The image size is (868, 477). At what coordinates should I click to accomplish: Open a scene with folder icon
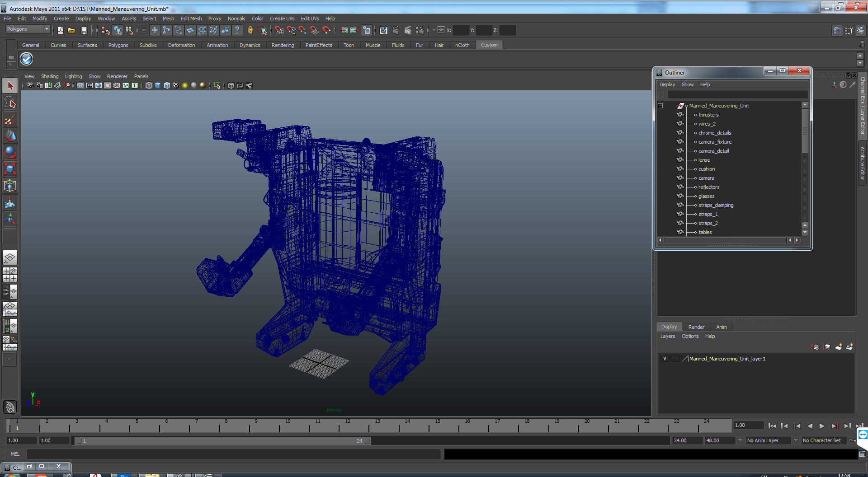pos(71,30)
